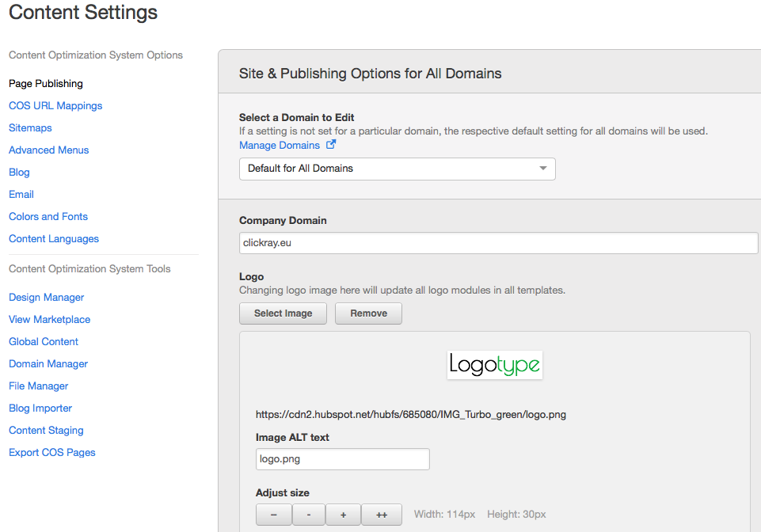Open Advanced Menus settings
This screenshot has width=761, height=532.
[x=48, y=150]
